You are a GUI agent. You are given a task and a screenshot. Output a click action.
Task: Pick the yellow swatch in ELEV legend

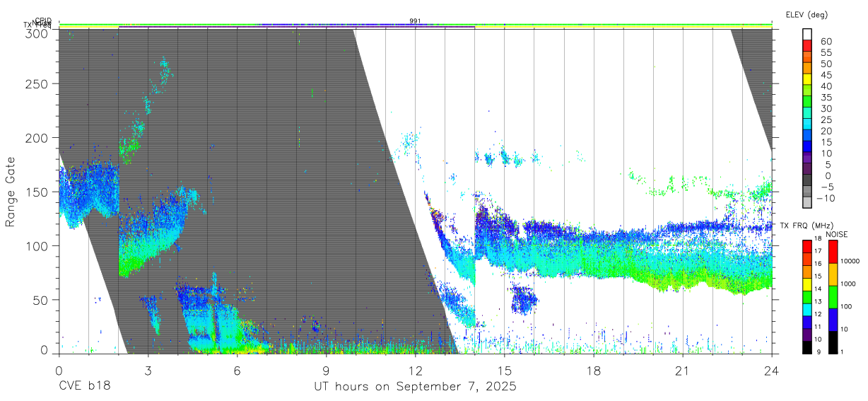coord(807,79)
